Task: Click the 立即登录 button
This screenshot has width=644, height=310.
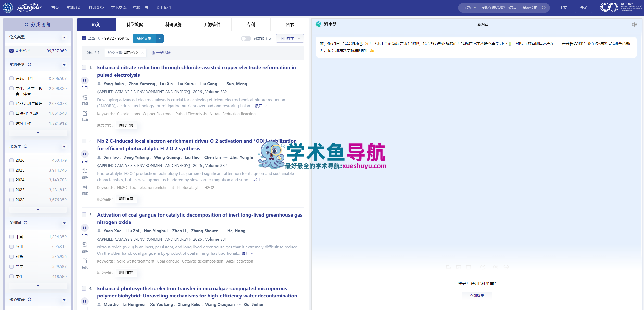Action: point(477,296)
